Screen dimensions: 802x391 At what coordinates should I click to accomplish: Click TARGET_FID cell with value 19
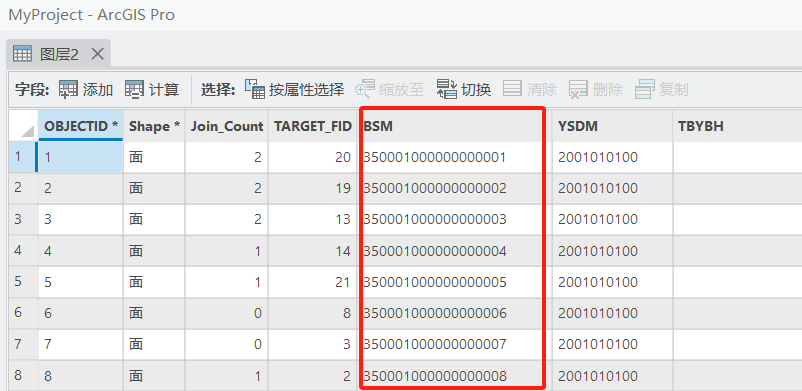click(x=313, y=188)
